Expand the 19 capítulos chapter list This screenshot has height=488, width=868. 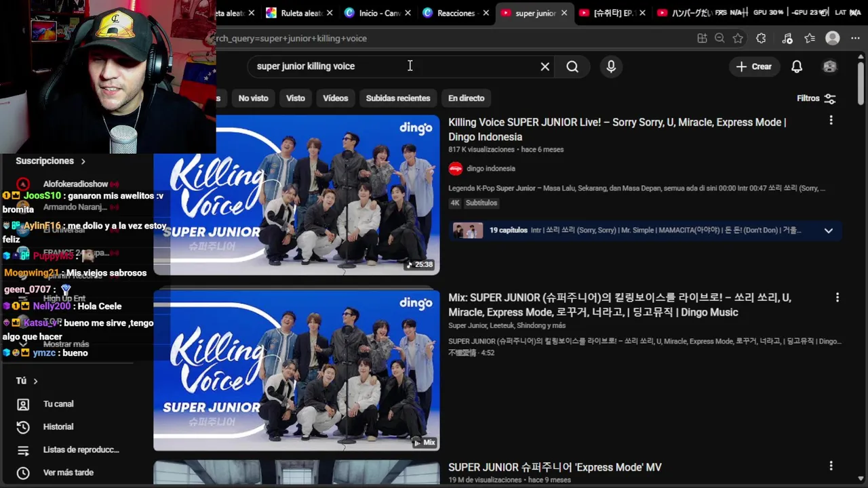point(828,230)
